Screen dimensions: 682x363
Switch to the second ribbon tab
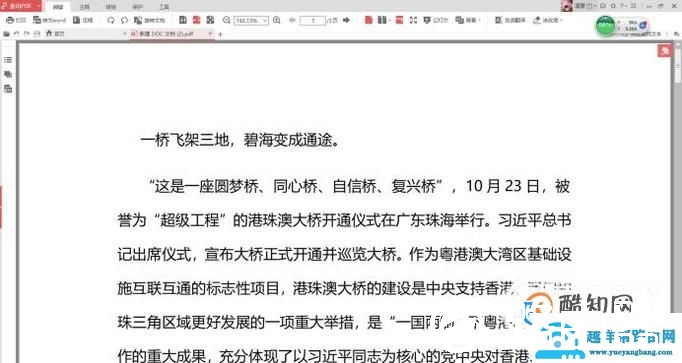point(84,7)
